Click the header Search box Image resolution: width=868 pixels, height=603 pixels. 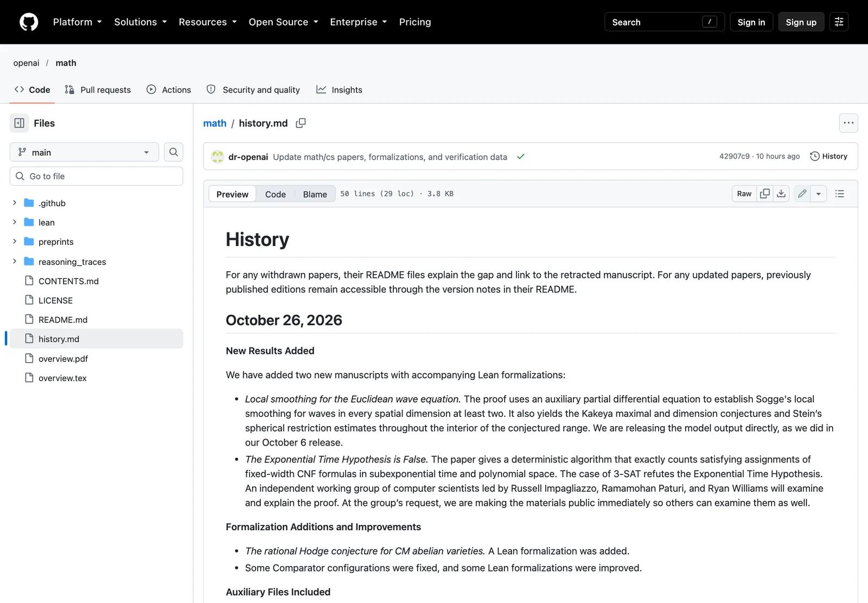coord(665,22)
